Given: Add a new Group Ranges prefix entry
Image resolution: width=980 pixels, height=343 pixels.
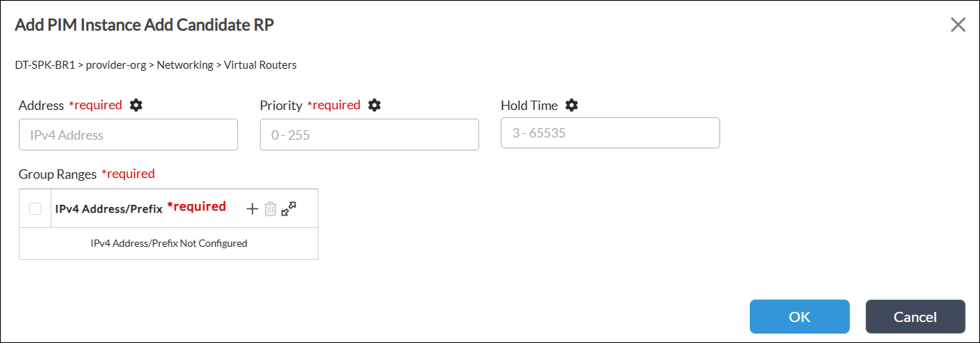Looking at the screenshot, I should point(252,208).
